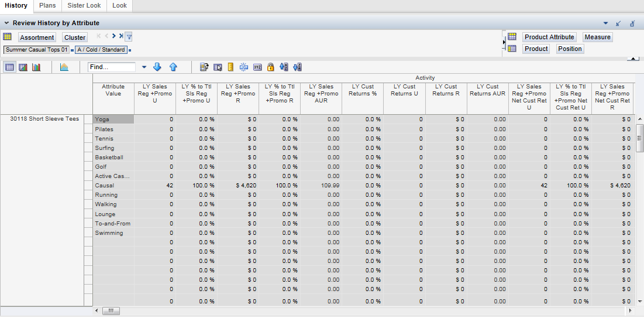Open the Sister Look tab
Image resolution: width=644 pixels, height=318 pixels.
[x=85, y=5]
